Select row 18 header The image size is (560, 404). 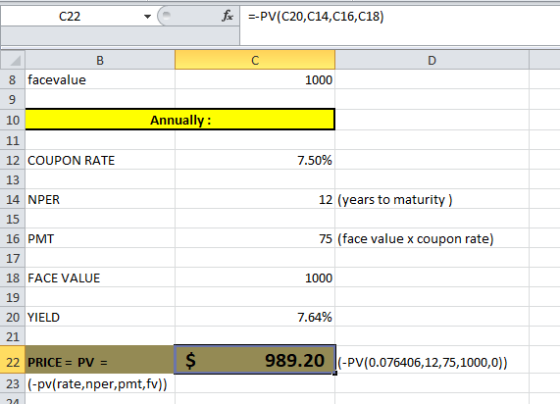pyautogui.click(x=12, y=278)
